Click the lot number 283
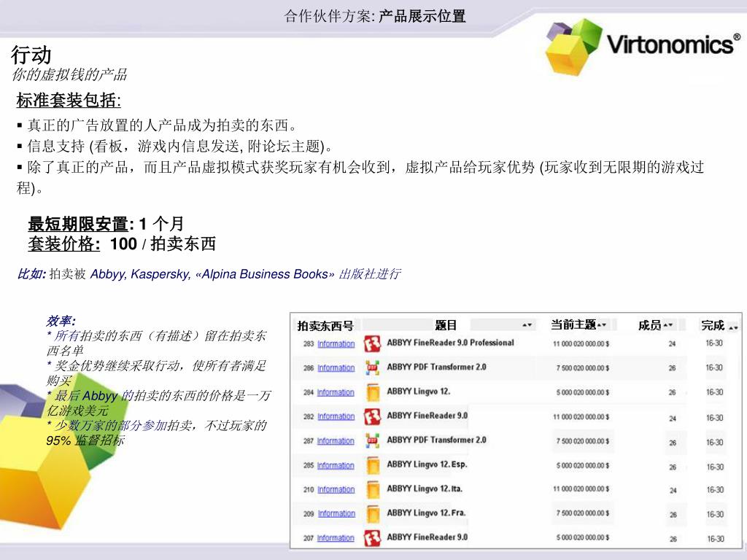The height and width of the screenshot is (560, 747). [x=309, y=344]
